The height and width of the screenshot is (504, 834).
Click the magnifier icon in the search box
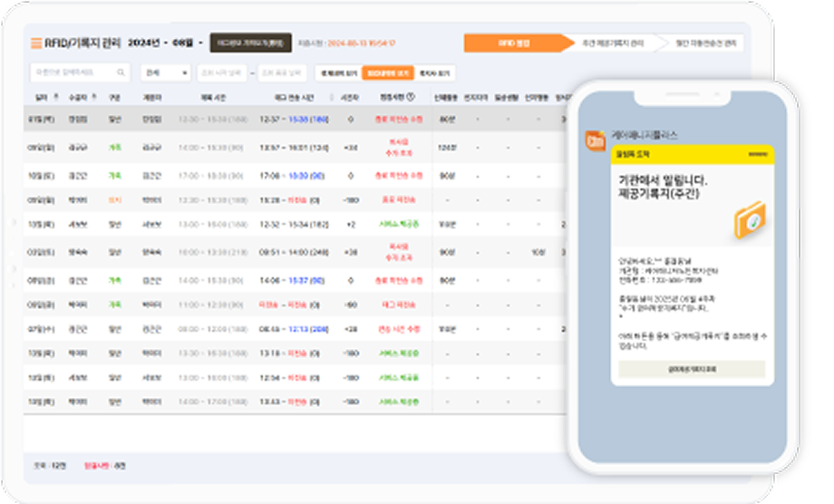click(x=121, y=73)
